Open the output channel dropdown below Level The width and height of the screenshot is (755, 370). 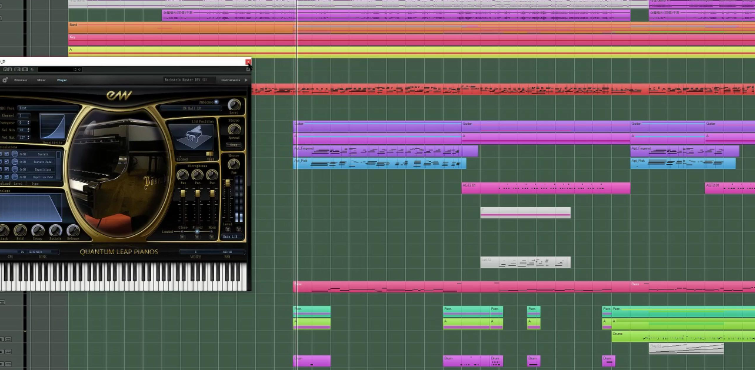pyautogui.click(x=231, y=237)
